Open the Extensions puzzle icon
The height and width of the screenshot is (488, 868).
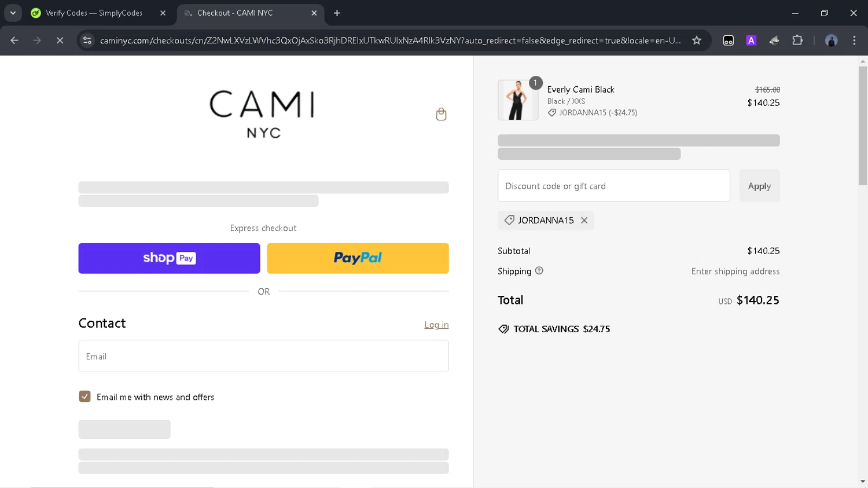click(797, 41)
